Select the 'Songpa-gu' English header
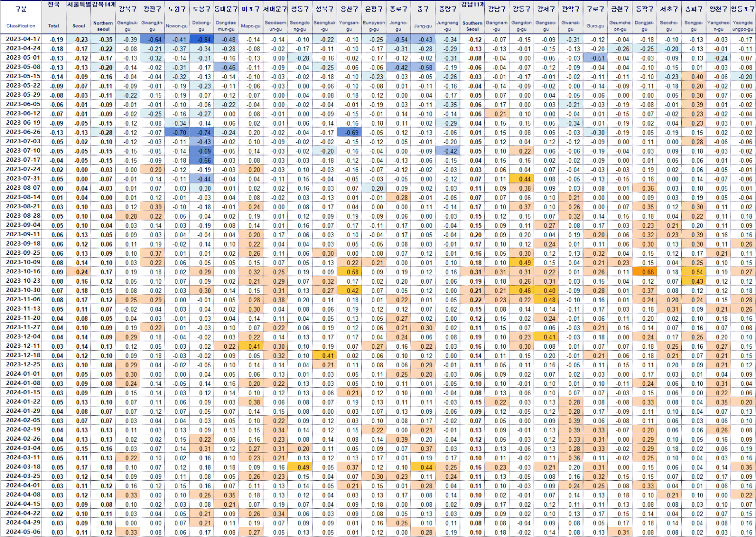756x537 pixels. coord(694,26)
